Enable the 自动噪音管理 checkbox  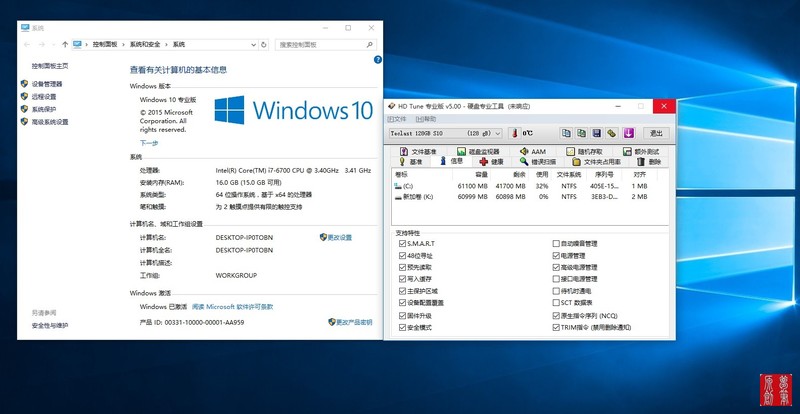pos(556,243)
